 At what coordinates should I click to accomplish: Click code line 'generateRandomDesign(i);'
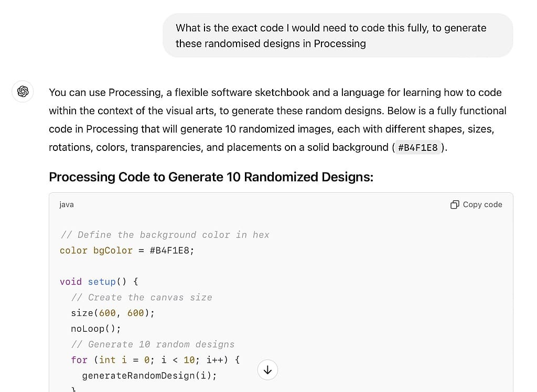[x=149, y=376]
